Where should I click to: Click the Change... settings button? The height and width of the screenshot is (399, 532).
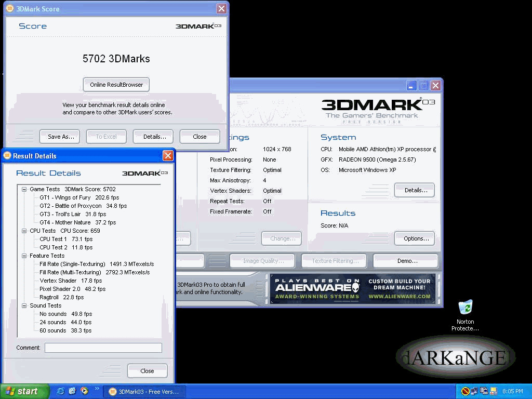tap(281, 238)
